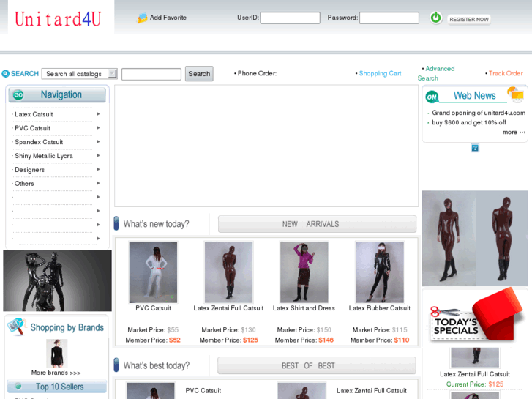Open Shiny Metallic Lycra category

pos(44,156)
